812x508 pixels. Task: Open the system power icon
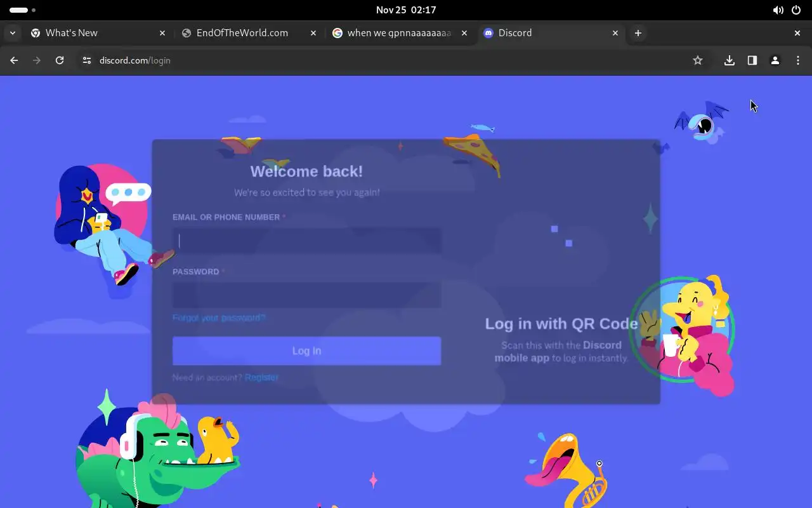pyautogui.click(x=796, y=10)
